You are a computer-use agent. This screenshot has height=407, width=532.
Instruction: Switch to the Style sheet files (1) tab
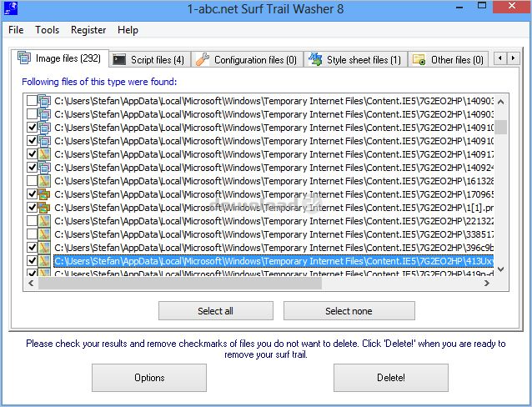355,60
